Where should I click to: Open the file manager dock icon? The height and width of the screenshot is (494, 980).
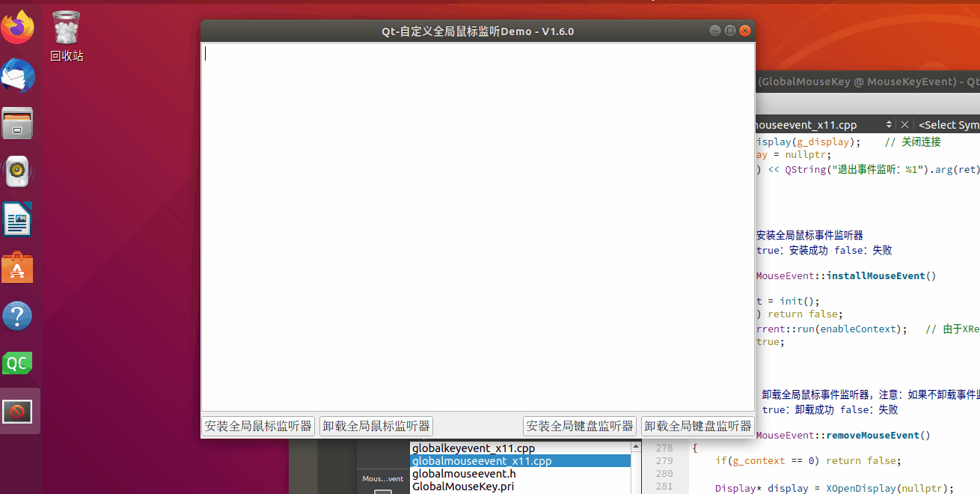[18, 123]
